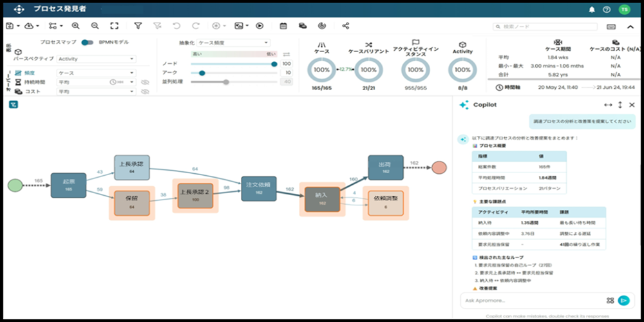Close the Copilot panel

click(x=632, y=105)
